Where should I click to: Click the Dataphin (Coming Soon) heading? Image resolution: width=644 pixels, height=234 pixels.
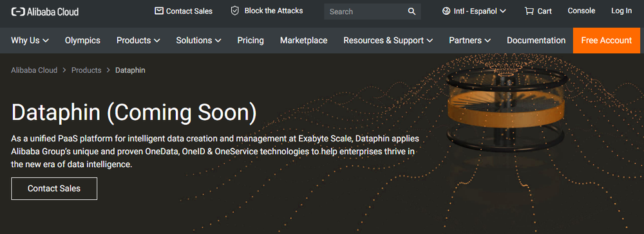pos(134,113)
